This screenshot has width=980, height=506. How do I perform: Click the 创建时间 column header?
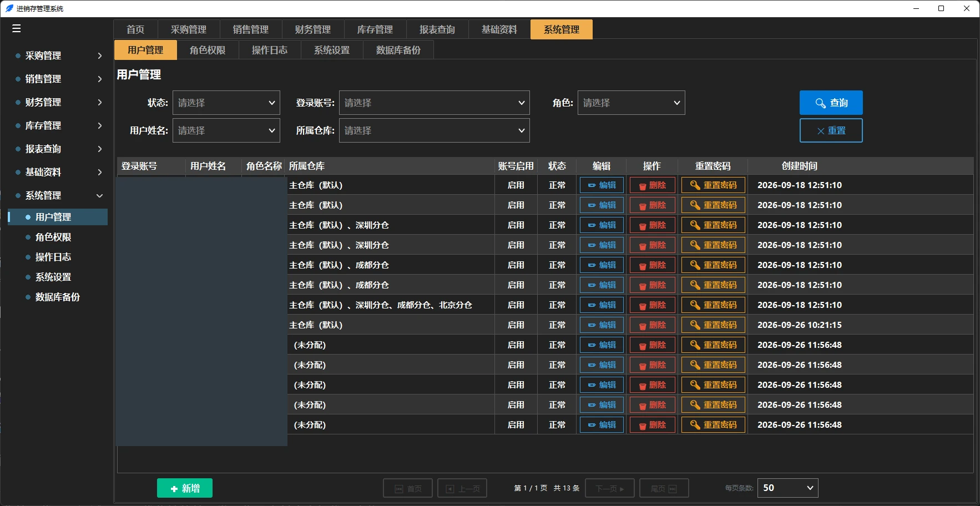(799, 166)
